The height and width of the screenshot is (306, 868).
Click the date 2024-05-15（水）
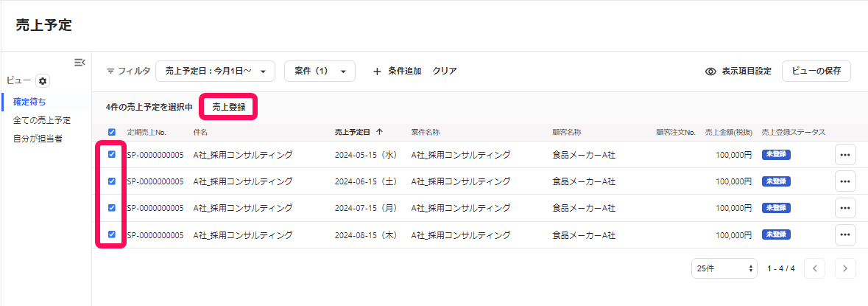click(367, 156)
